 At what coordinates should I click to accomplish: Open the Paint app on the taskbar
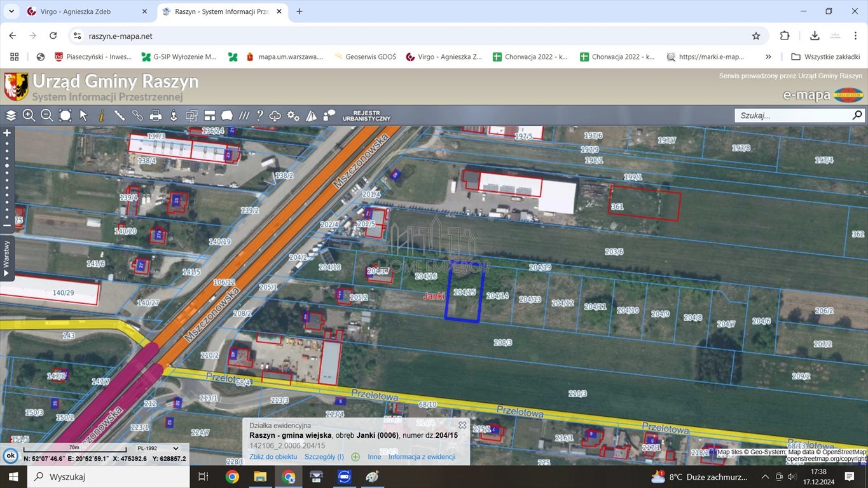pos(372,477)
